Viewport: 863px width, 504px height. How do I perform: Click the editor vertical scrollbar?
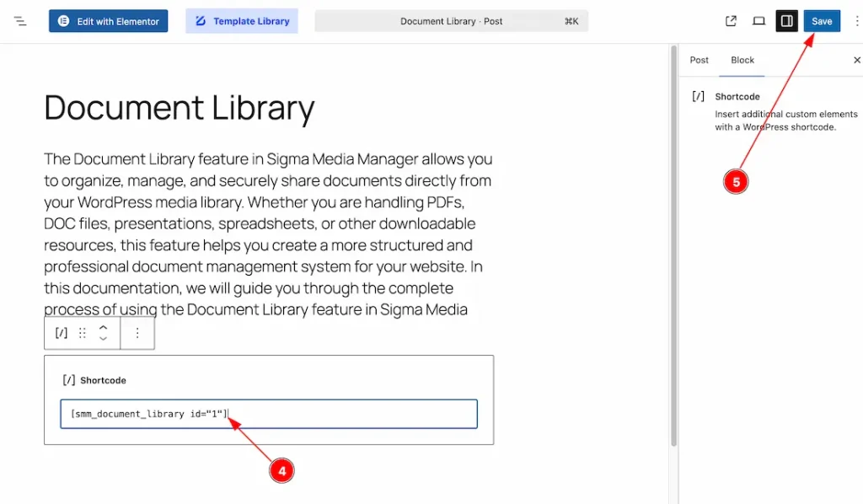(673, 245)
